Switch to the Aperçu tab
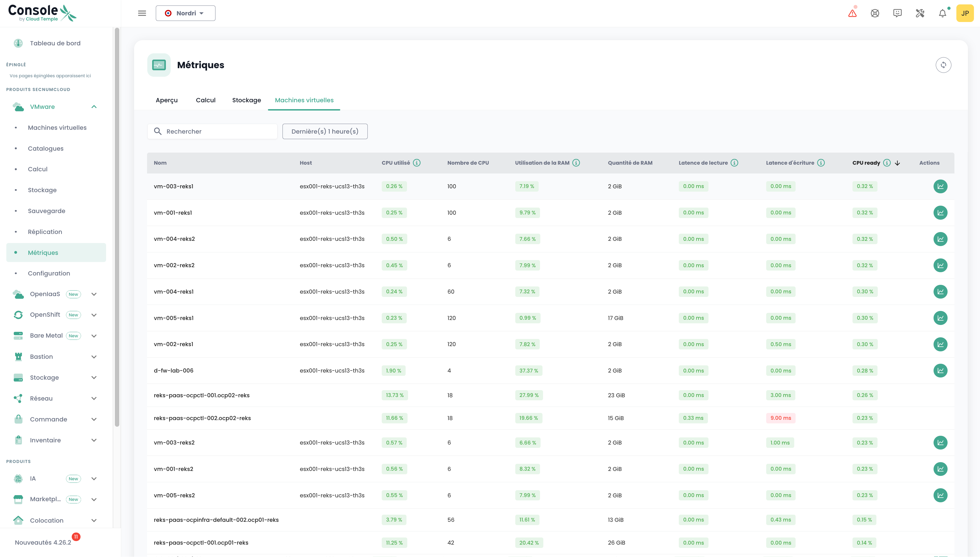 tap(166, 100)
